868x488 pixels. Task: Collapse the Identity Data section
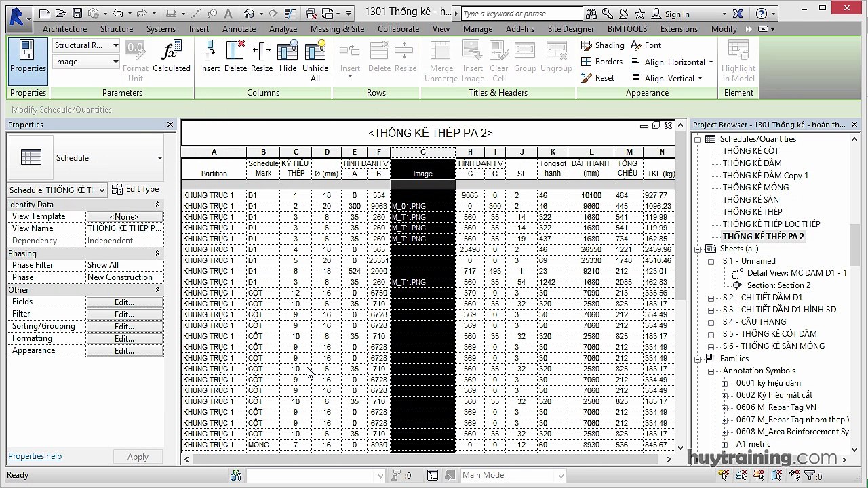[157, 205]
